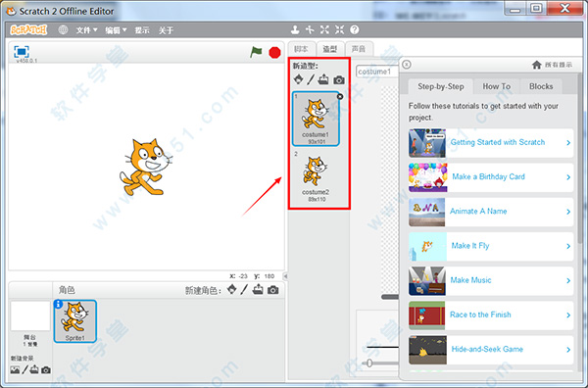This screenshot has width=588, height=388.
Task: Upload sprite from file
Action: (x=258, y=289)
